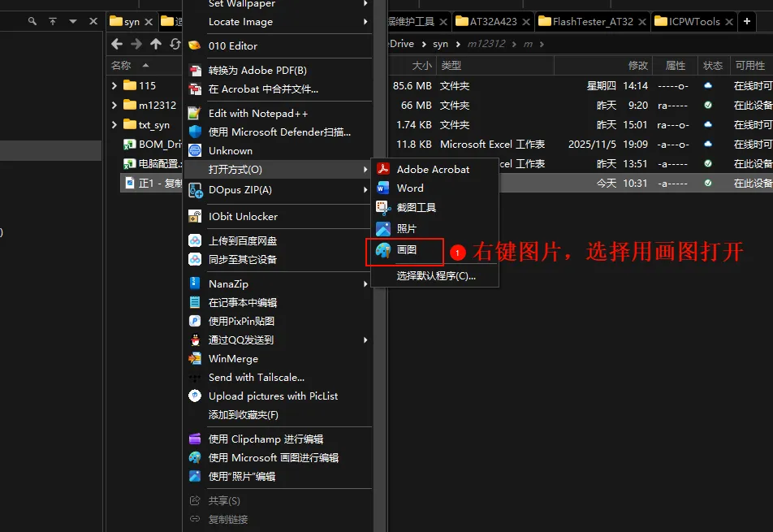Switch to the FlashTester_AT32 folder tab

pos(593,21)
